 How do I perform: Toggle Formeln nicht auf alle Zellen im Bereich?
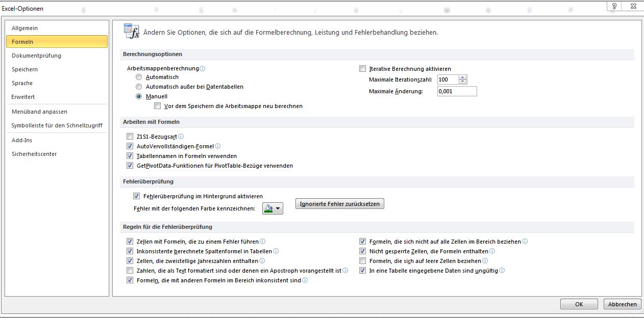[x=363, y=242]
